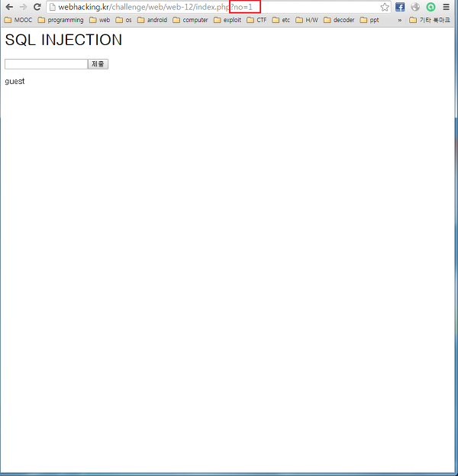Viewport: 458px width, 476px height.
Task: Open the programming bookmarks folder
Action: point(60,20)
